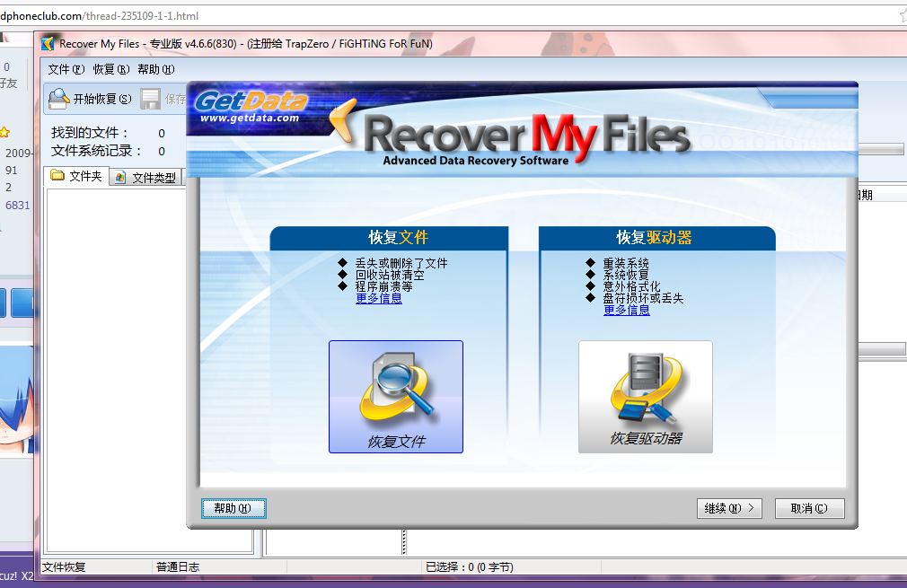The image size is (907, 588).
Task: Click the 恢复文件 large icon button
Action: click(396, 397)
